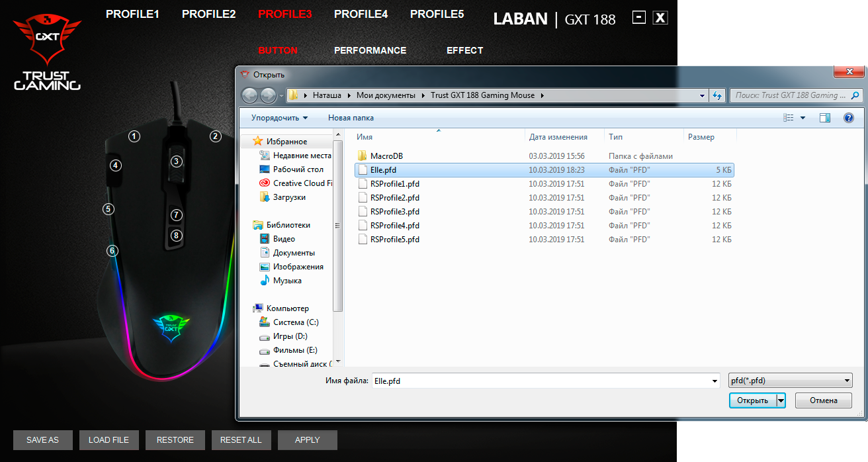
Task: Select drive Игры (D:) in sidebar
Action: point(284,336)
